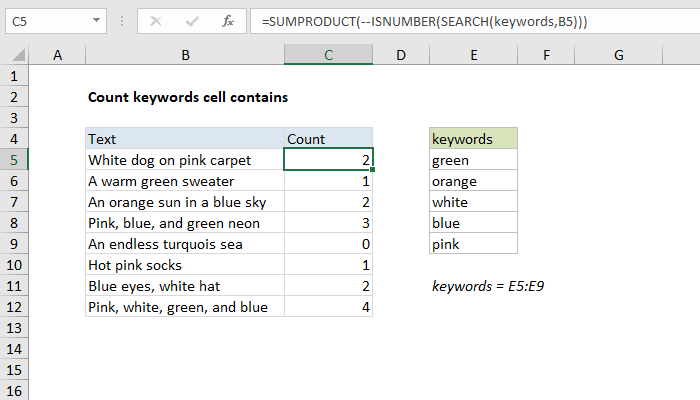
Task: Click count value 4 in row 12
Action: (x=328, y=307)
